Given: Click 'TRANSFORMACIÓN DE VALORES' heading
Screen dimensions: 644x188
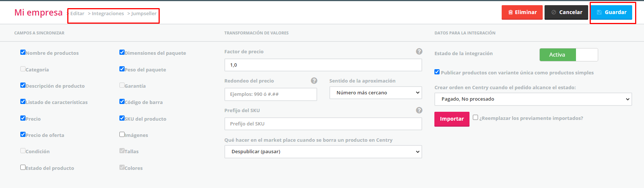Looking at the screenshot, I should coord(257,33).
